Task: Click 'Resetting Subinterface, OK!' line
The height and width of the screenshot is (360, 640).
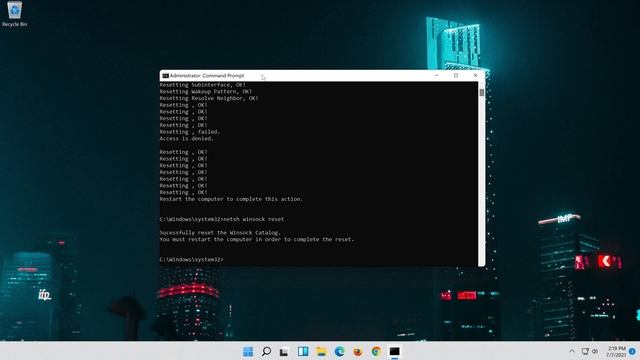Action: (x=202, y=85)
